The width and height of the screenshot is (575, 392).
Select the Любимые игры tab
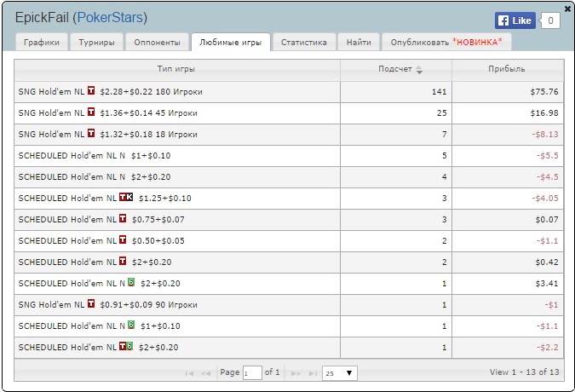click(x=231, y=42)
